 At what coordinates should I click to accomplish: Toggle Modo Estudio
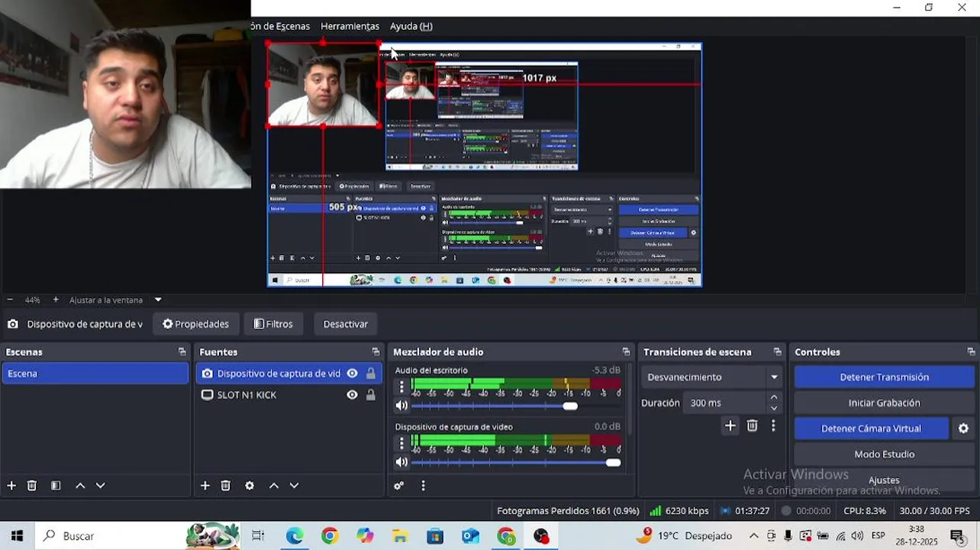pyautogui.click(x=884, y=454)
